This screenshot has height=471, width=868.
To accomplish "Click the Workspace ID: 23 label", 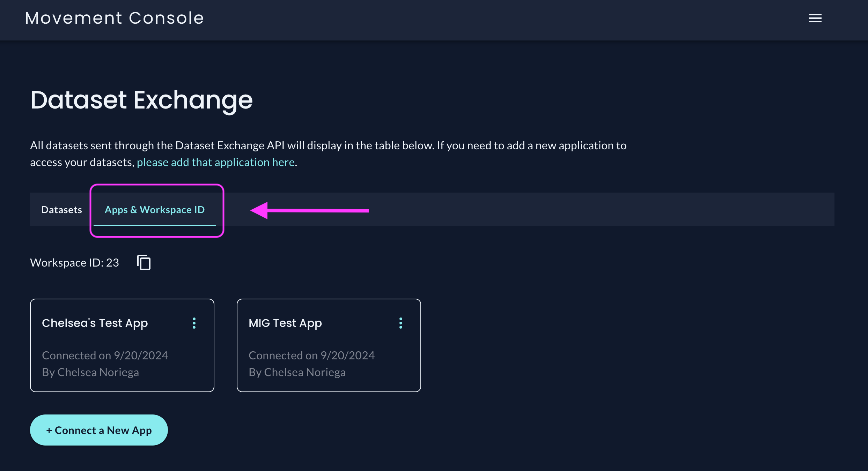I will [74, 262].
